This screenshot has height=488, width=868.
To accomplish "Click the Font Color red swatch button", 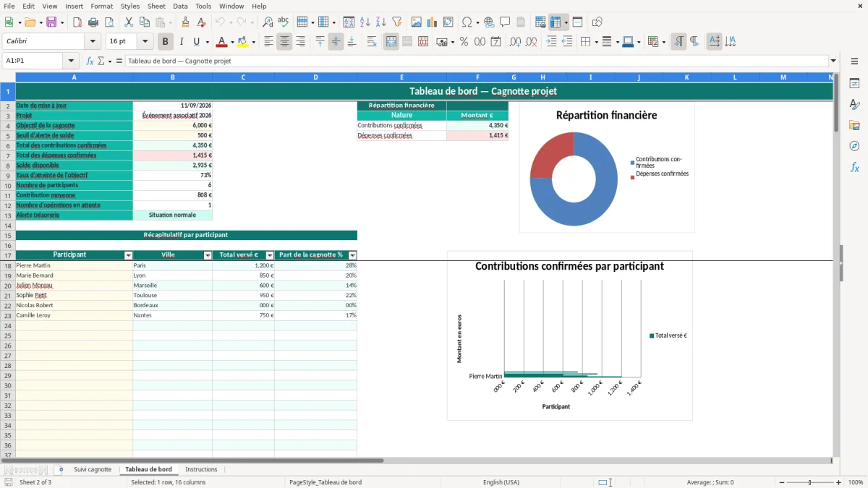I will 222,42.
